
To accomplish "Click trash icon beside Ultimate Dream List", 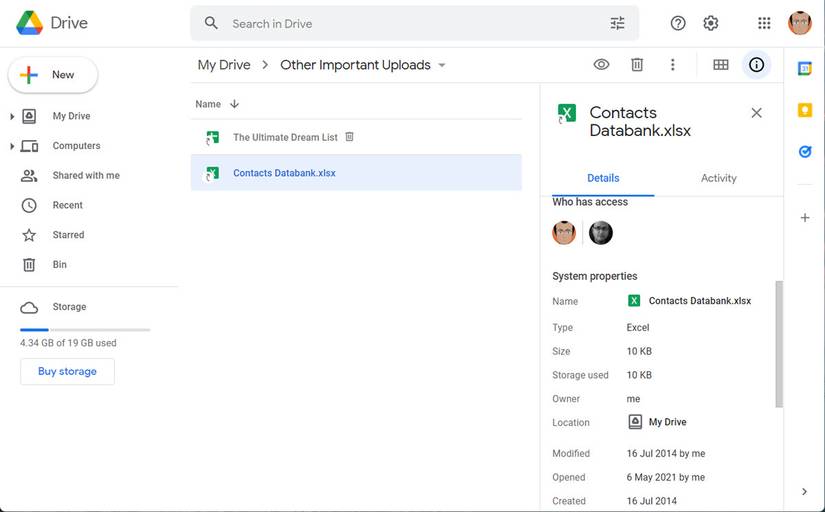I will 349,137.
